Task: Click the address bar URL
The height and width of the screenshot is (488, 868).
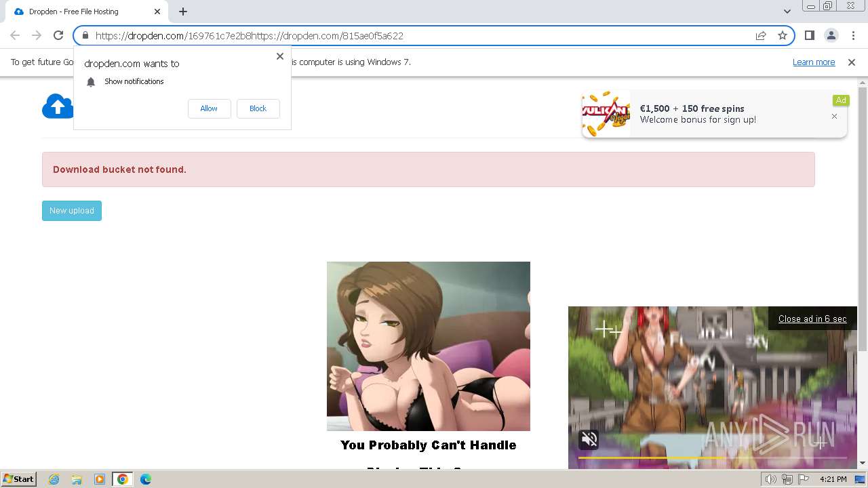Action: (x=250, y=36)
